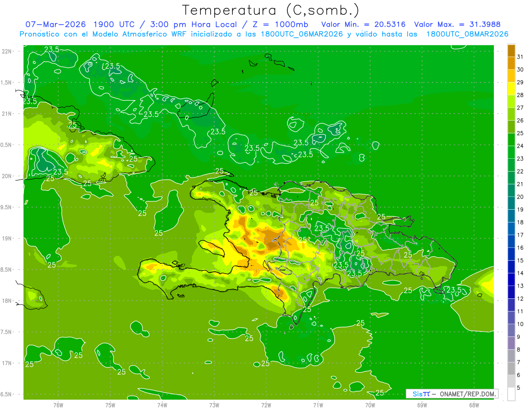Select the 07-Mar-2026 forecast date text

[55, 24]
